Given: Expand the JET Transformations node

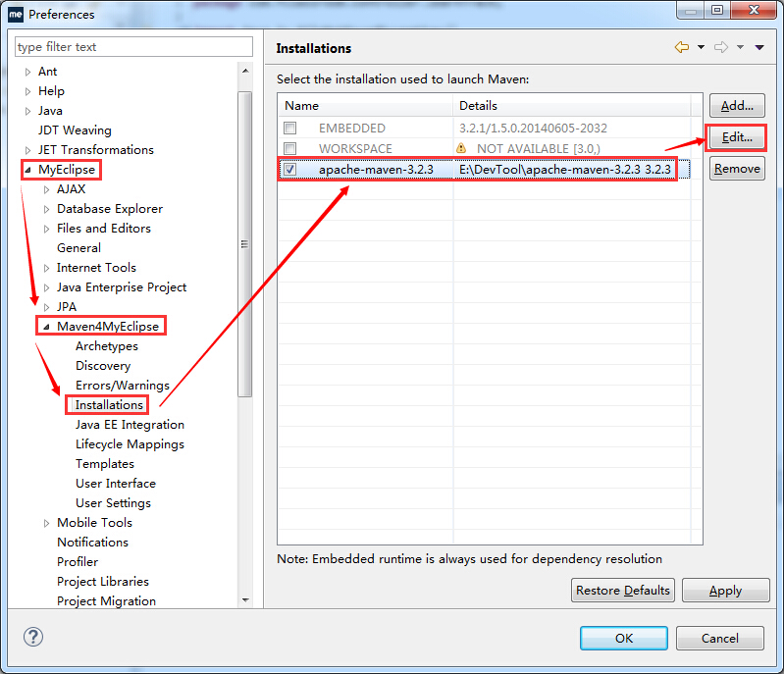Looking at the screenshot, I should [x=28, y=150].
